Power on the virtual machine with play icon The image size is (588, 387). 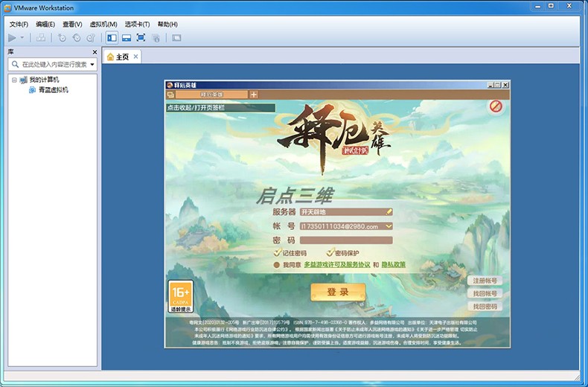tap(12, 37)
